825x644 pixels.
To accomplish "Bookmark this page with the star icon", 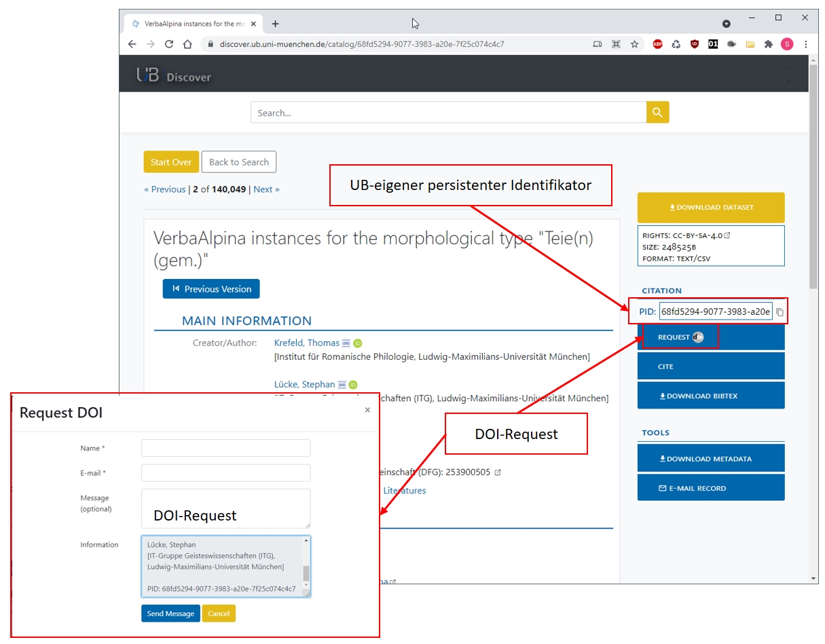I will coord(635,44).
